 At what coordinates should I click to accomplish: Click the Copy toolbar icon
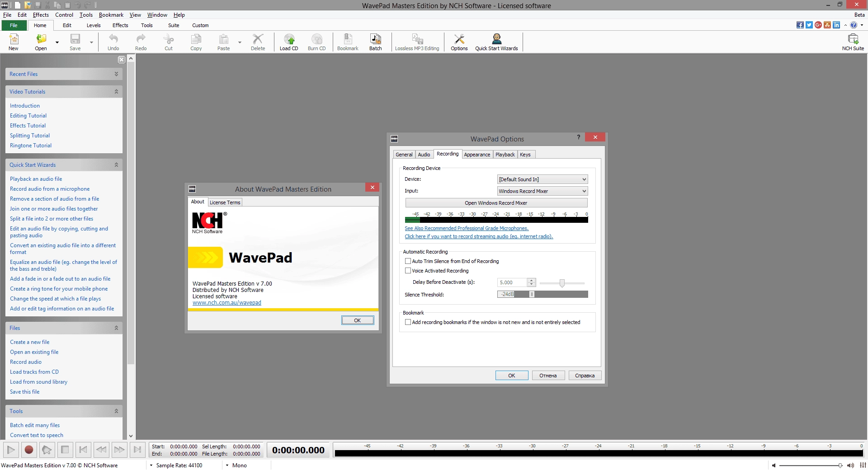pos(196,42)
